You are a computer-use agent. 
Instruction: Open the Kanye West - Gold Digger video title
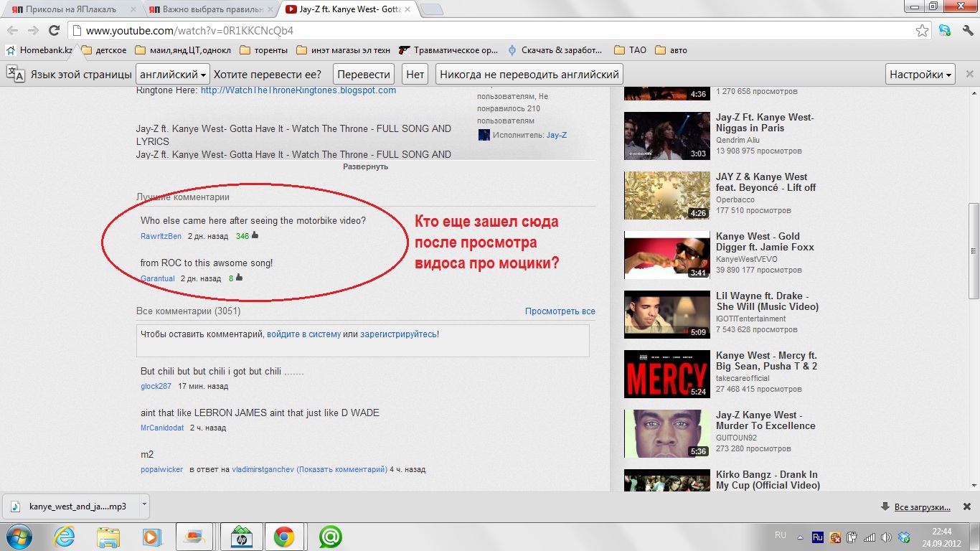pyautogui.click(x=765, y=242)
